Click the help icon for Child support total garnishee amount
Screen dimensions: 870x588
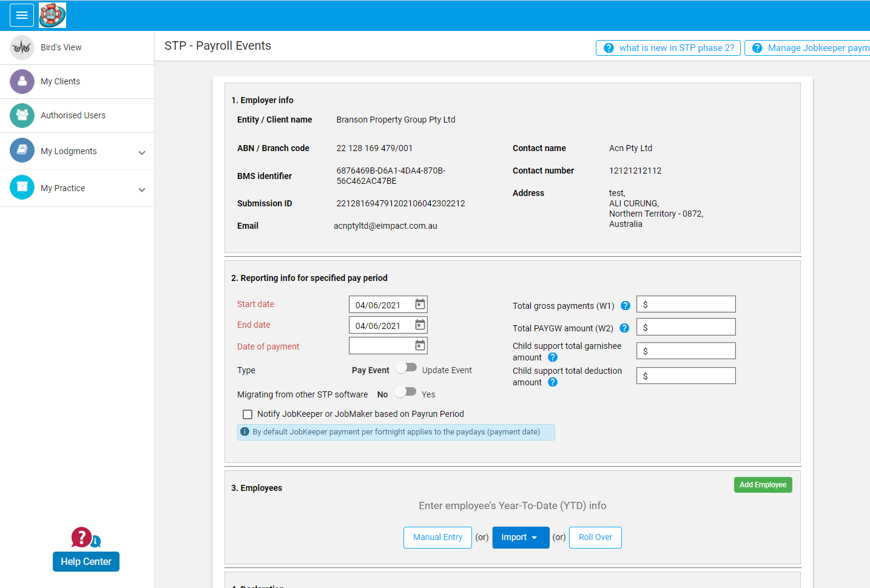(x=552, y=357)
